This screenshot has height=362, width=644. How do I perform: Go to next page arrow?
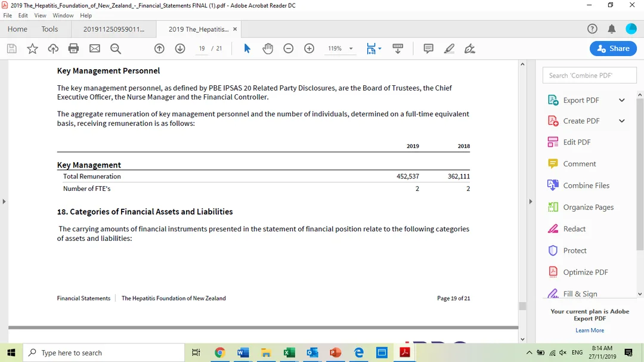click(x=180, y=48)
